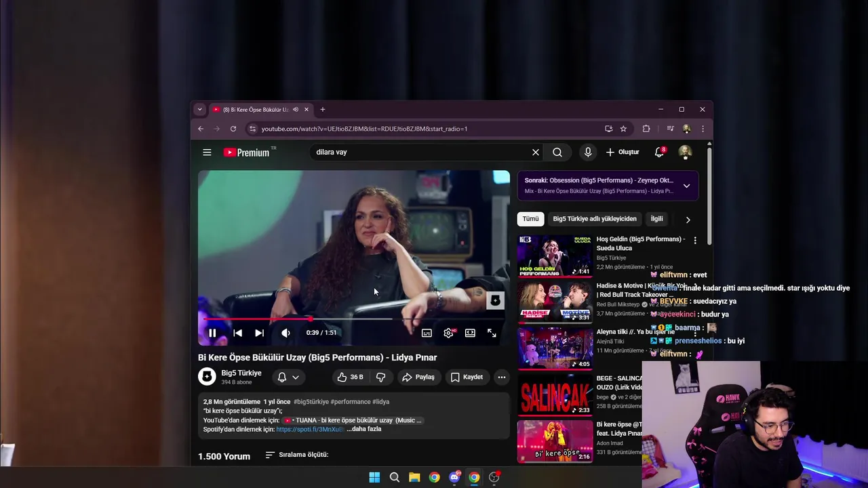Select Big5 Türkiye adlı yükleyiciden chip
The height and width of the screenshot is (488, 868).
coord(595,219)
